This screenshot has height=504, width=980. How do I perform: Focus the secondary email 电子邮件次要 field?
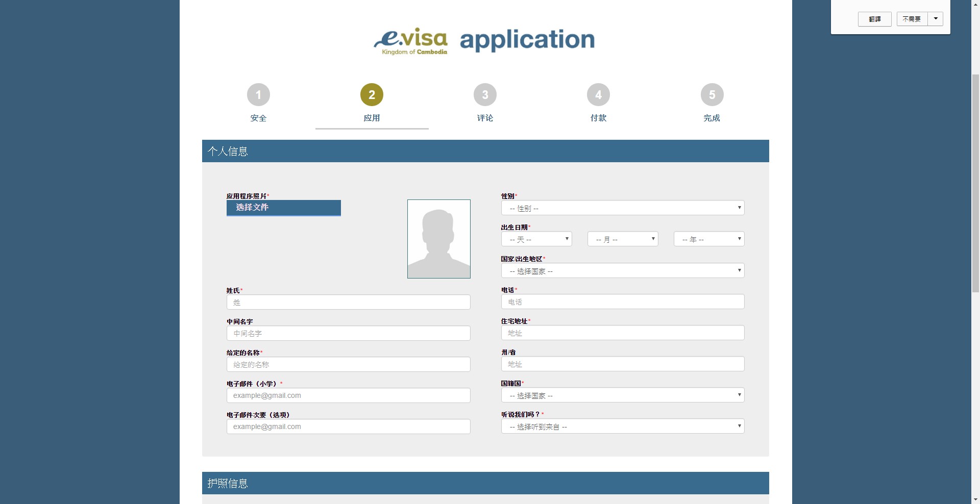pos(349,426)
